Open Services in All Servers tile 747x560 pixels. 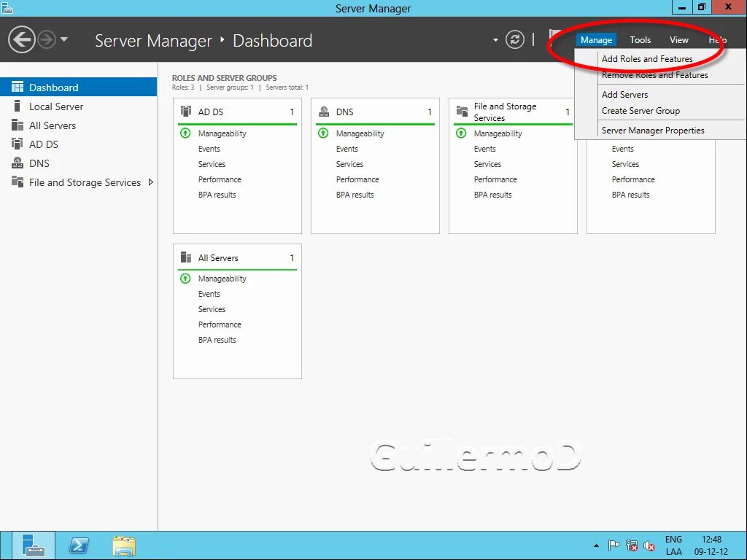click(x=212, y=309)
